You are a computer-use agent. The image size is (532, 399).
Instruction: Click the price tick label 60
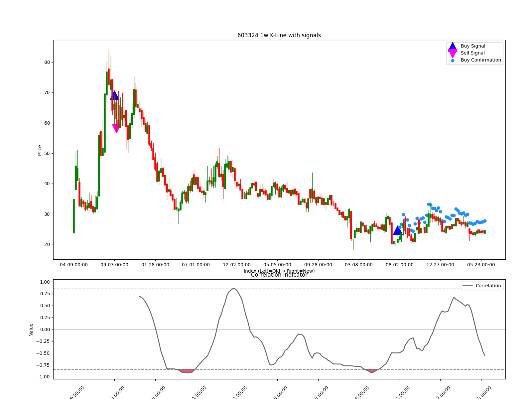(x=47, y=123)
